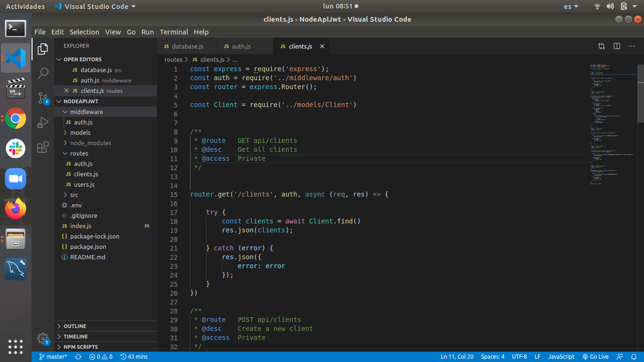Click Go Live to start server
The height and width of the screenshot is (362, 644).
(595, 357)
